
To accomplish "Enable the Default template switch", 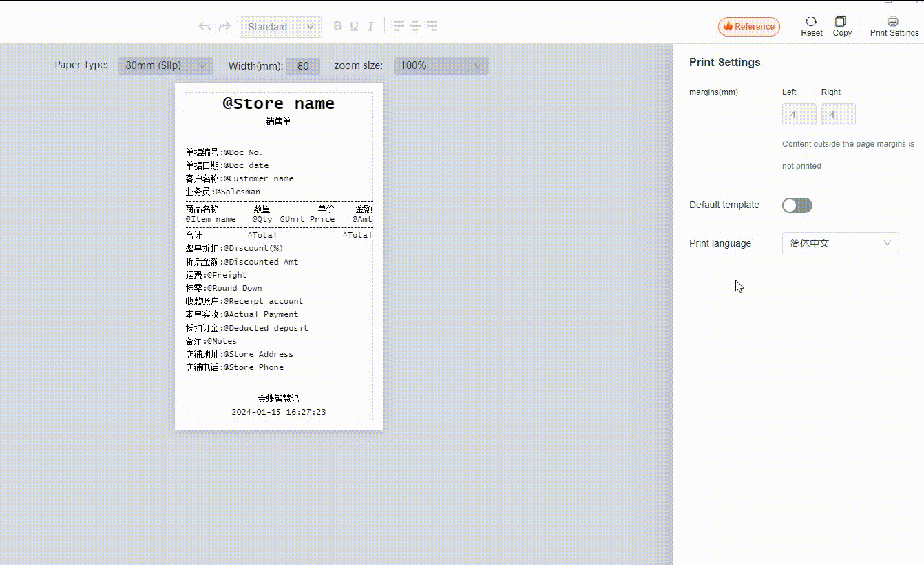I will pos(797,205).
